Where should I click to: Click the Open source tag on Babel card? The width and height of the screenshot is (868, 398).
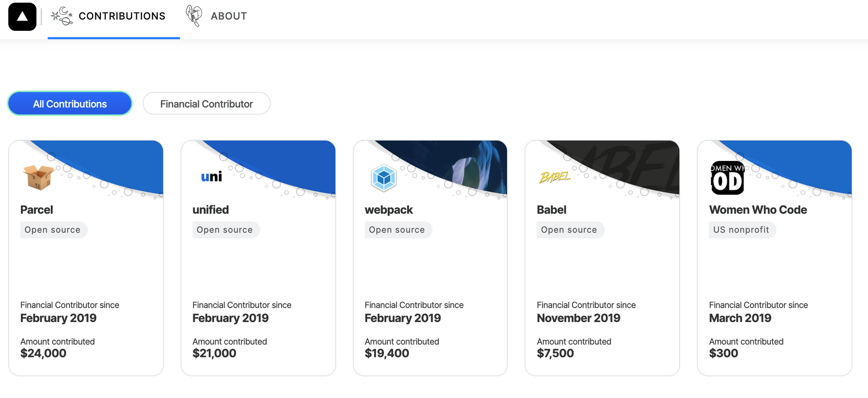[570, 230]
